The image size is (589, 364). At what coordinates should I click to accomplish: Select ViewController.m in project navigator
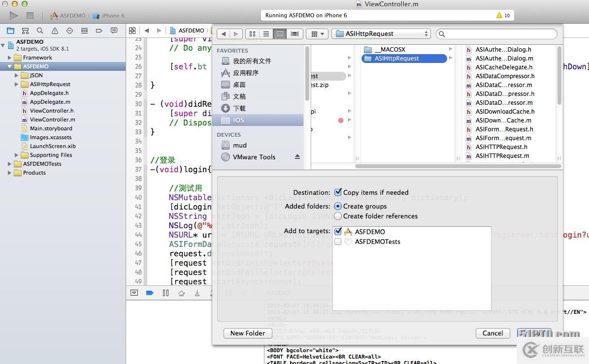53,120
